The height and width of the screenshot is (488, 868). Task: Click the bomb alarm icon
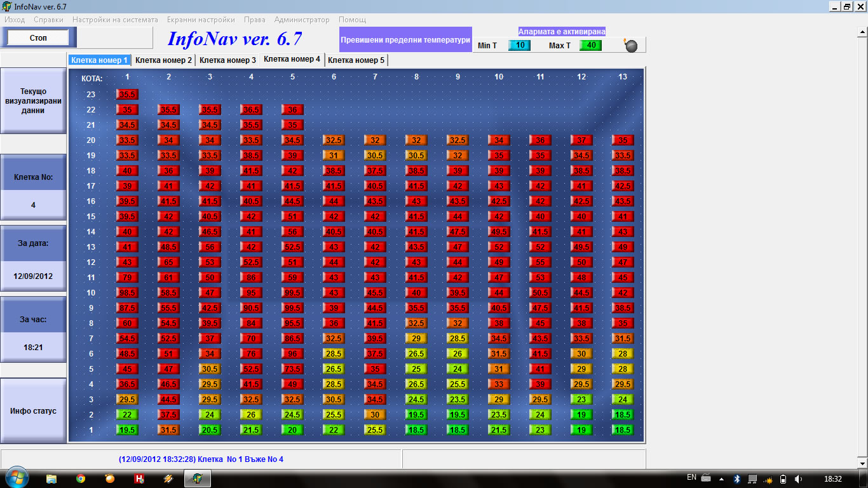pyautogui.click(x=631, y=45)
